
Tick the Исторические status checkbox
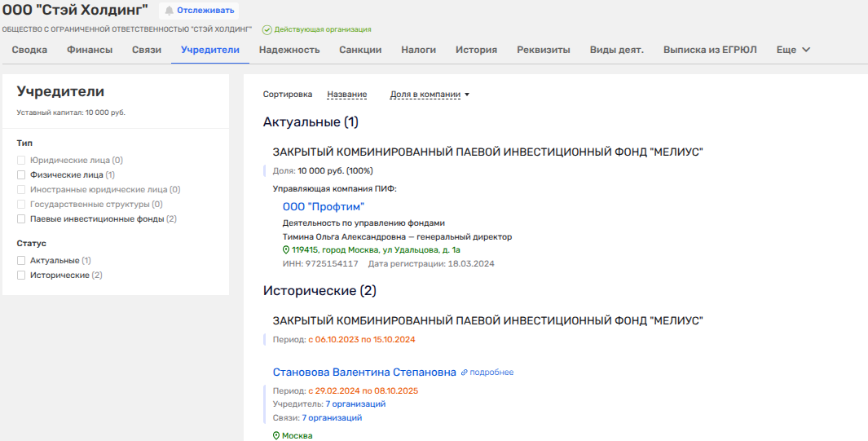(x=22, y=276)
